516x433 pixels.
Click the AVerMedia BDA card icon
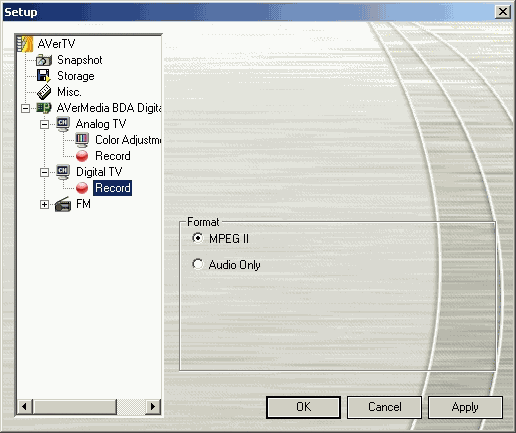[x=44, y=108]
